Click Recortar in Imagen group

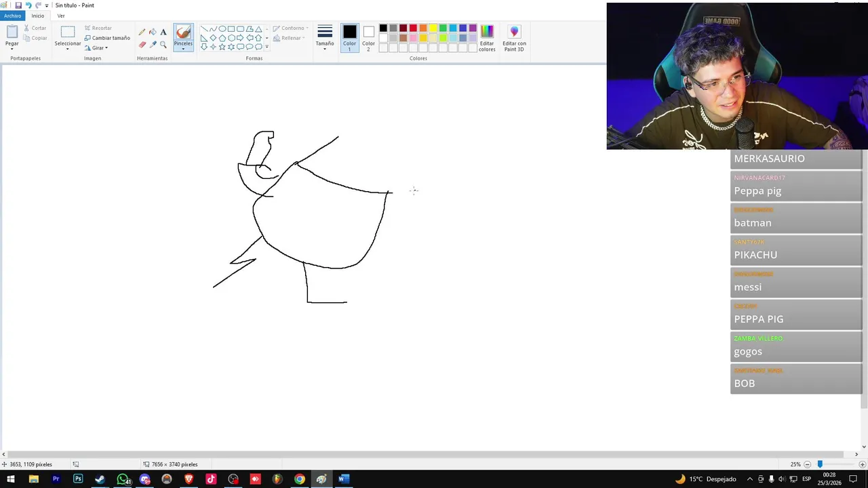pos(98,28)
